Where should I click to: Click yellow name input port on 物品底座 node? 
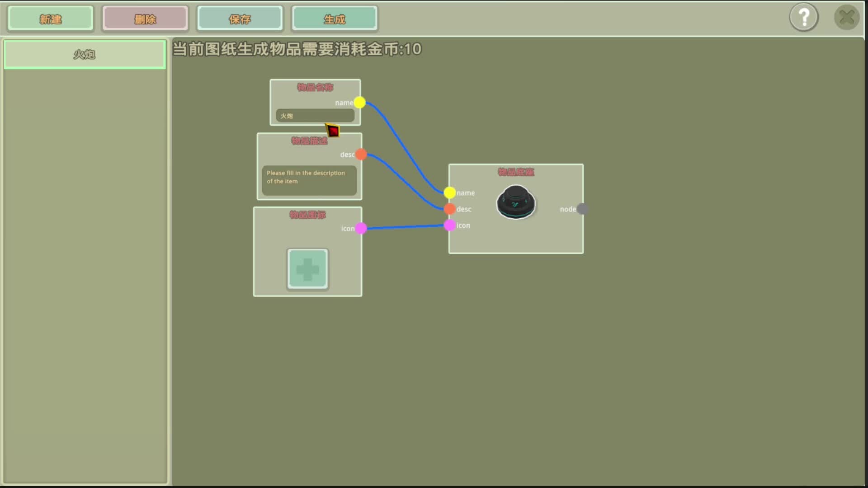click(449, 193)
